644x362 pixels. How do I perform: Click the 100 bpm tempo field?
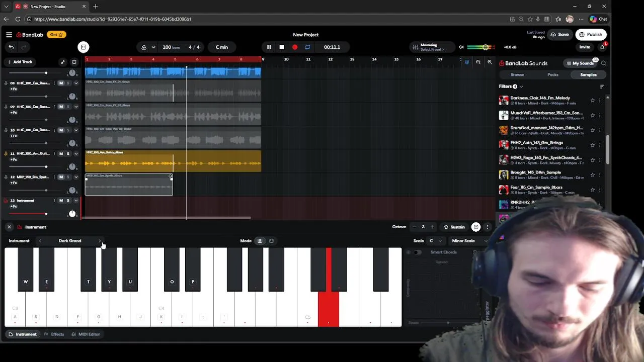[x=171, y=47]
